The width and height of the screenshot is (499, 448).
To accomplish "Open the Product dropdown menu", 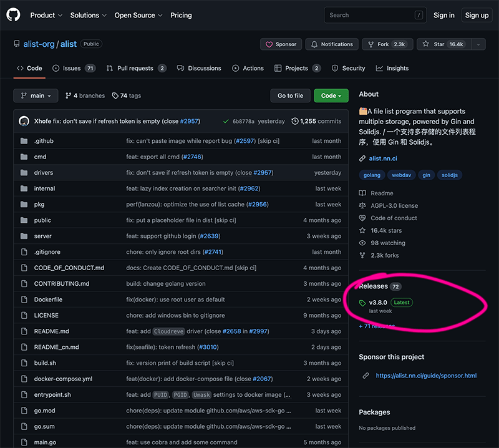I will (46, 15).
